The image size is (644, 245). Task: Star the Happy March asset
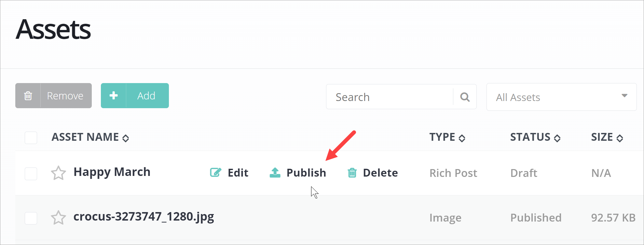click(x=59, y=173)
